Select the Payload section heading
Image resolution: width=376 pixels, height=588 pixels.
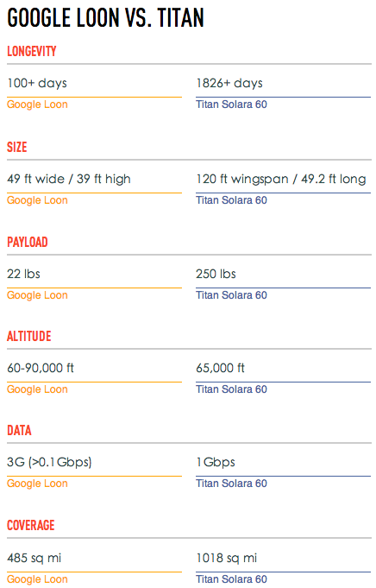tap(28, 242)
